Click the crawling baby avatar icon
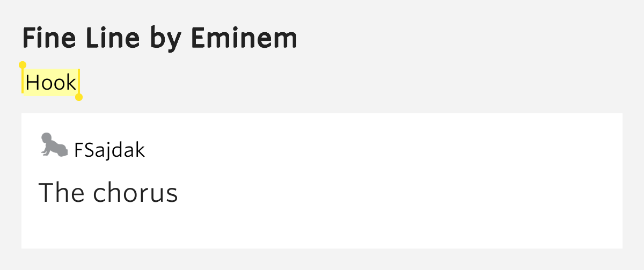 (x=54, y=145)
